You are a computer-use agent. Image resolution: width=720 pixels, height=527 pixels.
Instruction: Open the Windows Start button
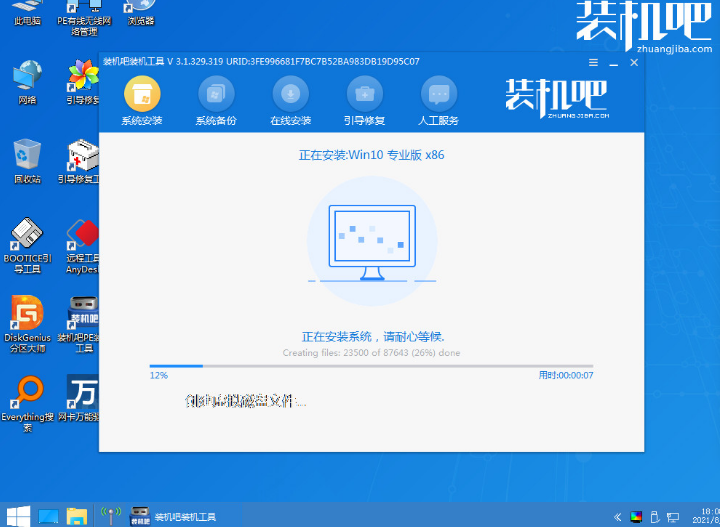(17, 516)
